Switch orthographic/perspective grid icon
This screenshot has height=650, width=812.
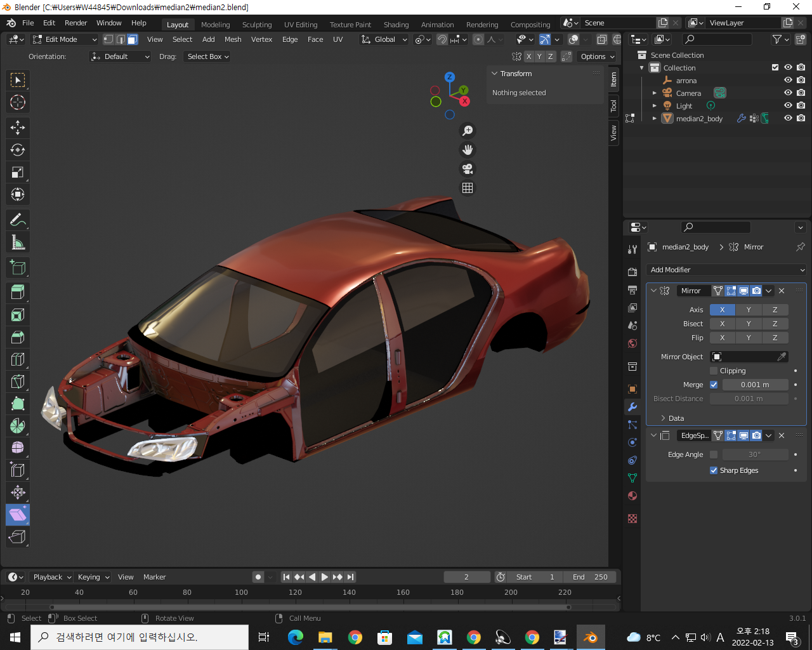pyautogui.click(x=468, y=188)
